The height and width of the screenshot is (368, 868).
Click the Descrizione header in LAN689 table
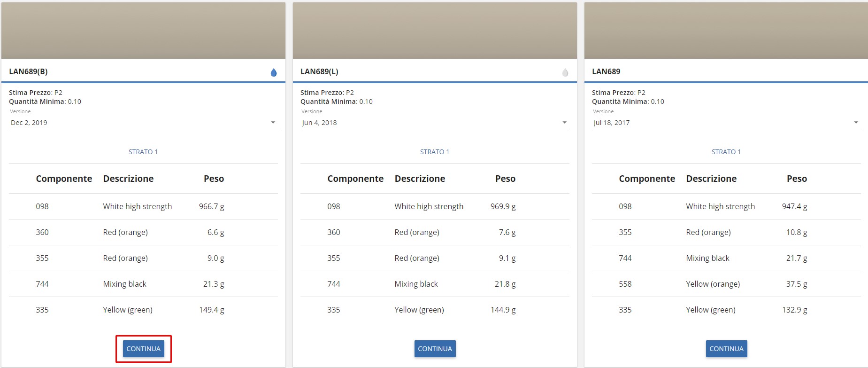pos(711,179)
